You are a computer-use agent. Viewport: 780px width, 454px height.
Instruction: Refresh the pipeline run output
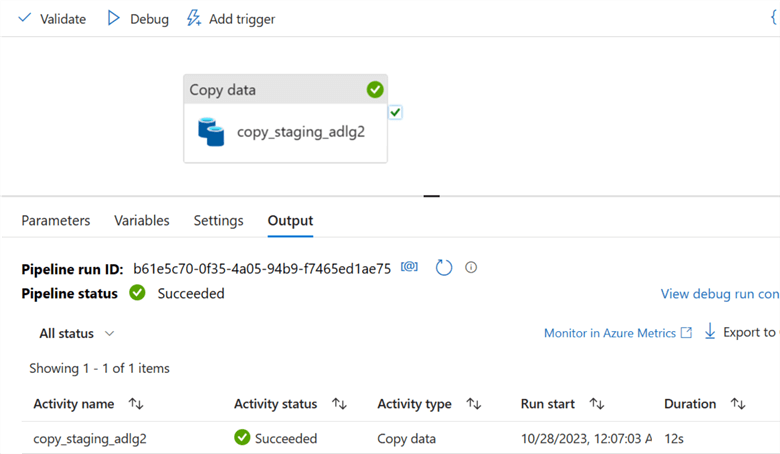click(444, 267)
